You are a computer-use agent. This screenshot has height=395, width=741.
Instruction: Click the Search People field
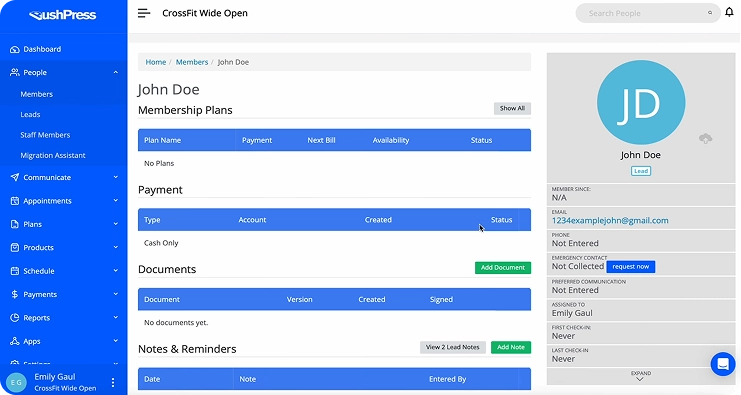[x=647, y=13]
